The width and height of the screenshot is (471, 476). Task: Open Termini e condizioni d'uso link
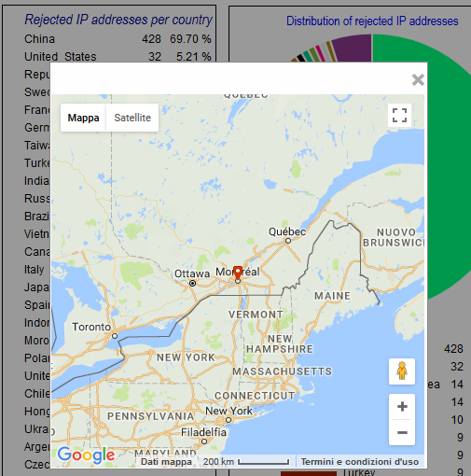(360, 462)
